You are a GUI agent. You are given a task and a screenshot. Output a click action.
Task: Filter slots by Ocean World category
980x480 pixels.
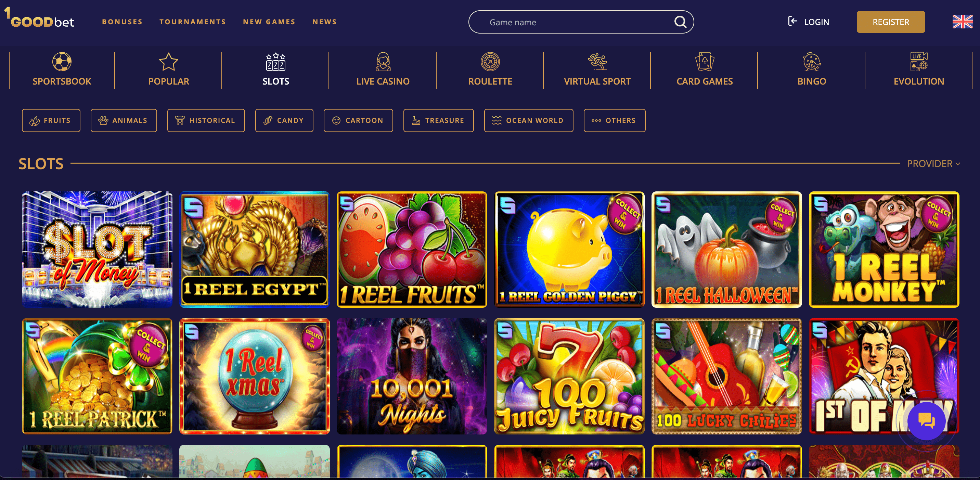(528, 120)
